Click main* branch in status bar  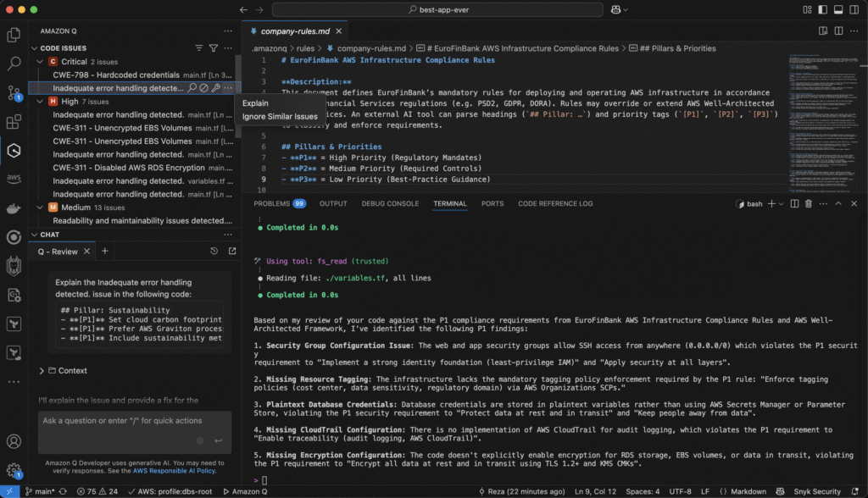click(41, 491)
